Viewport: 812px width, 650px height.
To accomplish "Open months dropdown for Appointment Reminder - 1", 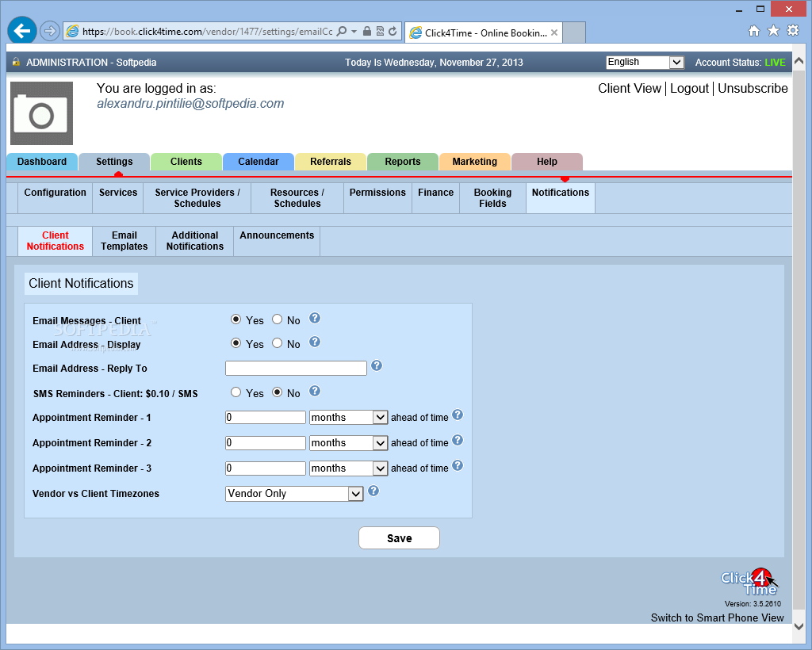I will 349,417.
